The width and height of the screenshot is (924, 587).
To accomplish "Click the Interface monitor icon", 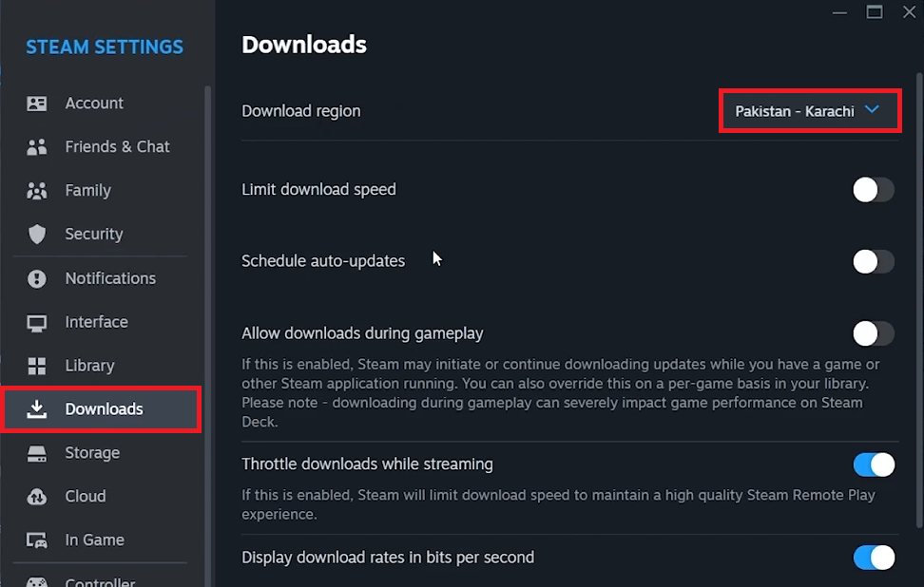I will tap(36, 323).
